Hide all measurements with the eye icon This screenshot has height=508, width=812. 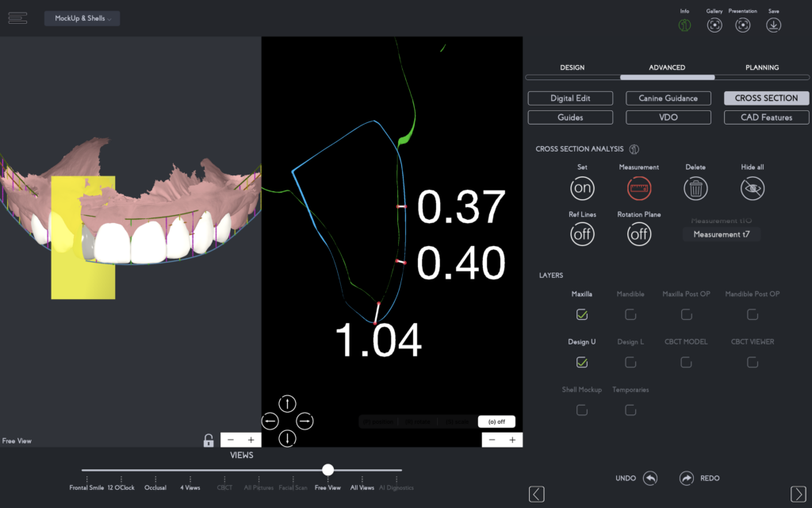coord(752,187)
